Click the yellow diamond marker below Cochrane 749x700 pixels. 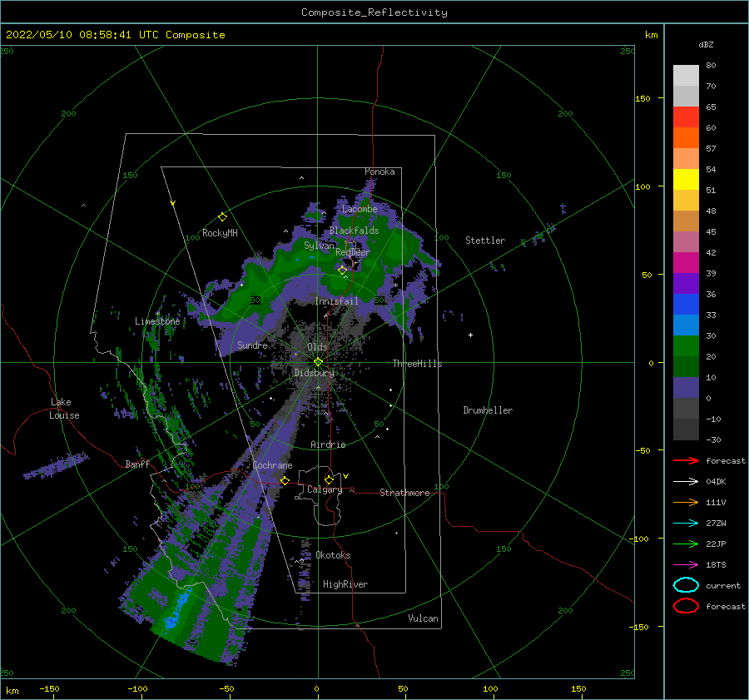(x=285, y=481)
